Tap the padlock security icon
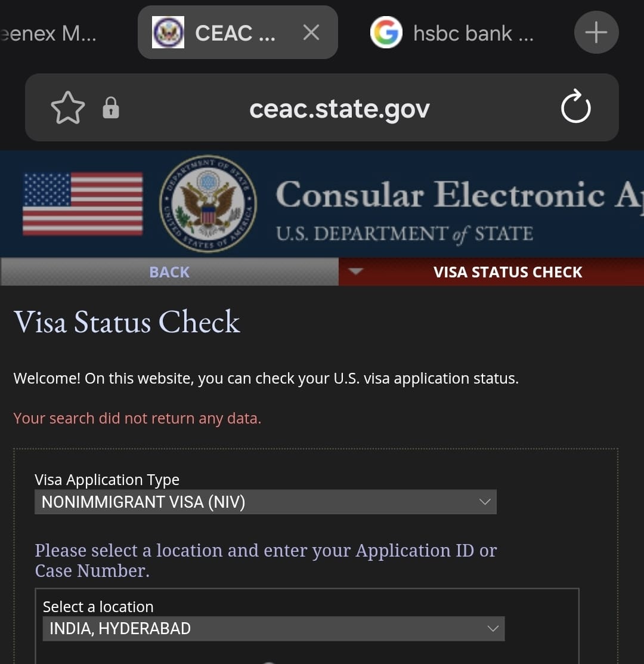644x664 pixels. pyautogui.click(x=111, y=108)
